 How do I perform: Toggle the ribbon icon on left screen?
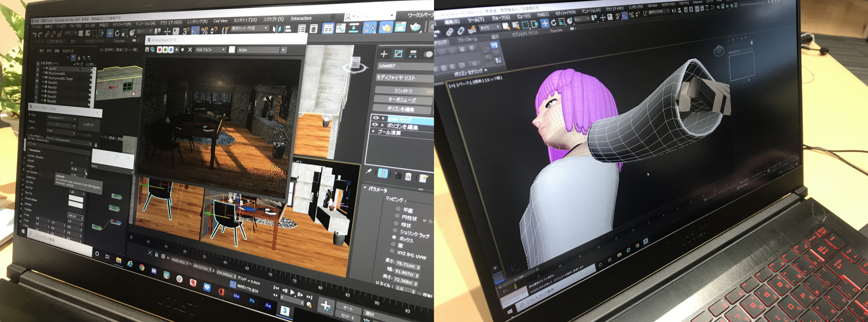(x=328, y=28)
